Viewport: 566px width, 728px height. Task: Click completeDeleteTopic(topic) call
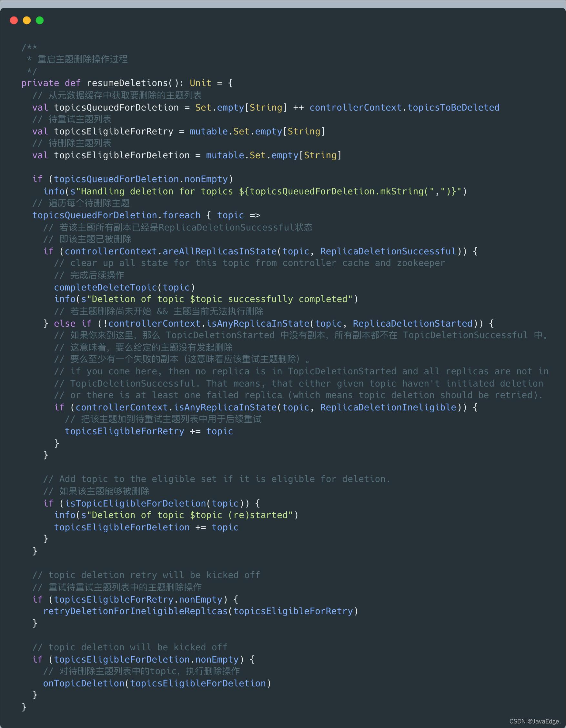pyautogui.click(x=125, y=287)
